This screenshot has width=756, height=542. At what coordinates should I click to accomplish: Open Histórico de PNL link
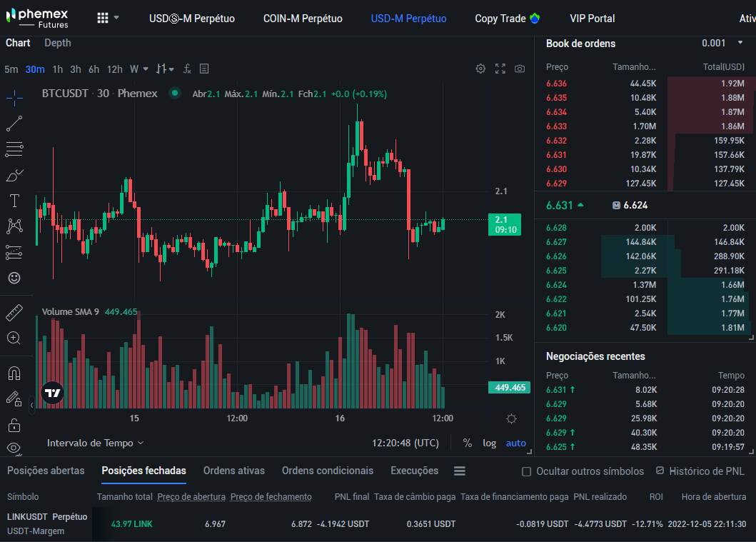[701, 471]
